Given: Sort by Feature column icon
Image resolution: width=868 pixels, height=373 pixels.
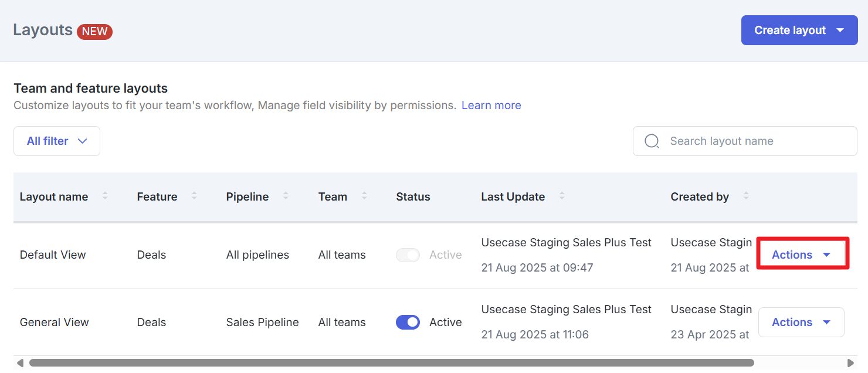Looking at the screenshot, I should click(194, 196).
